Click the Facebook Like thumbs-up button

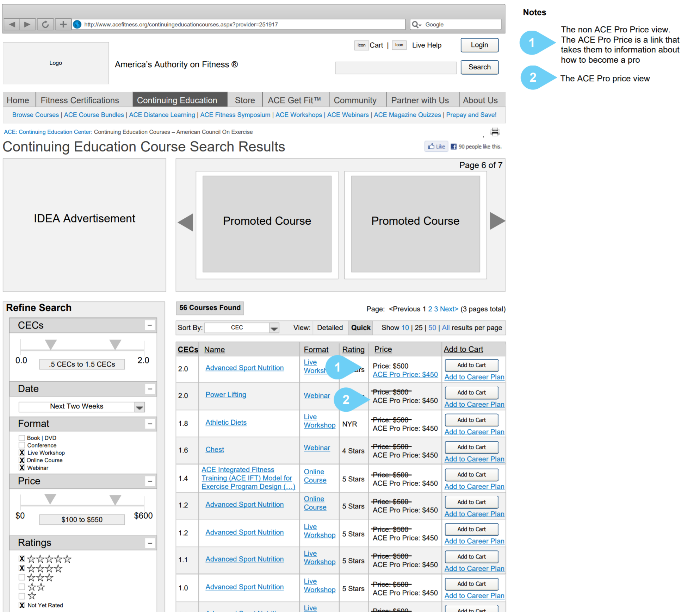(x=436, y=146)
